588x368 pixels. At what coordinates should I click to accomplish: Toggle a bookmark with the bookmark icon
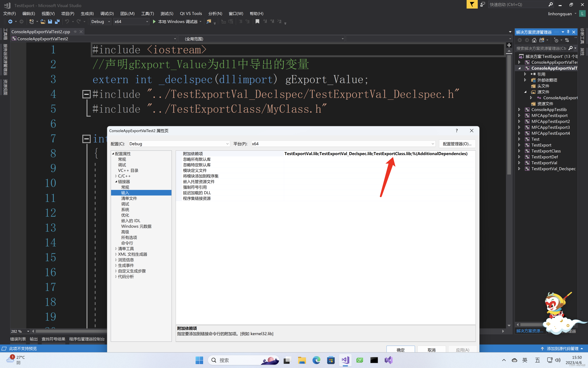tap(257, 22)
